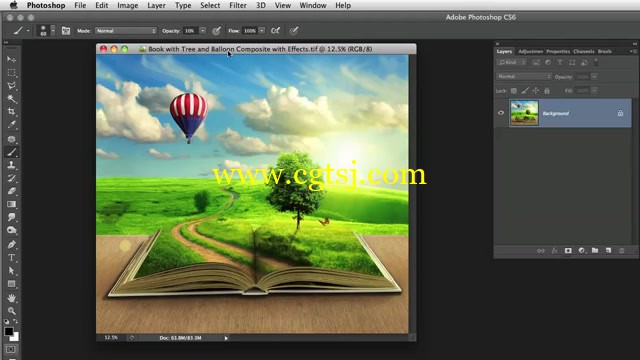Screen dimensions: 640x360
Task: Open the Tool Preset picker arrow
Action: tap(28, 31)
